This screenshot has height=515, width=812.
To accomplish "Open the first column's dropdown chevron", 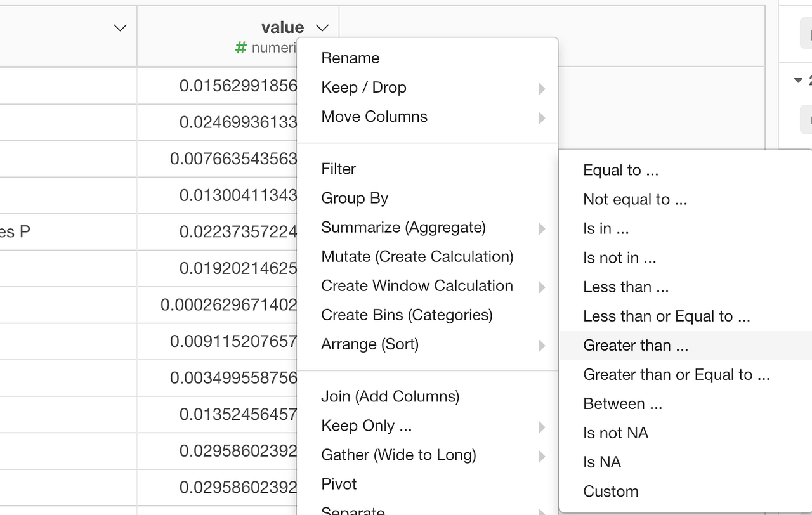I will pos(119,27).
